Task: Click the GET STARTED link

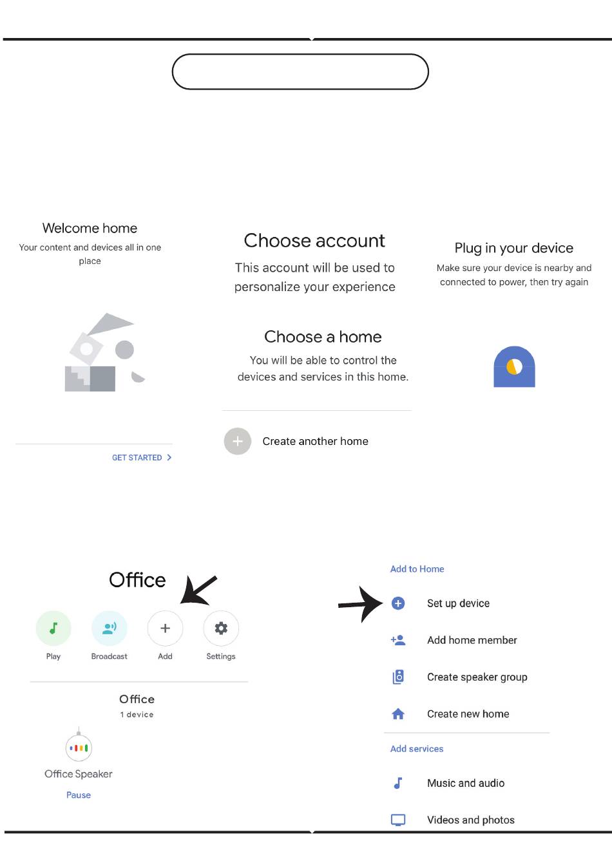Action: pyautogui.click(x=137, y=458)
